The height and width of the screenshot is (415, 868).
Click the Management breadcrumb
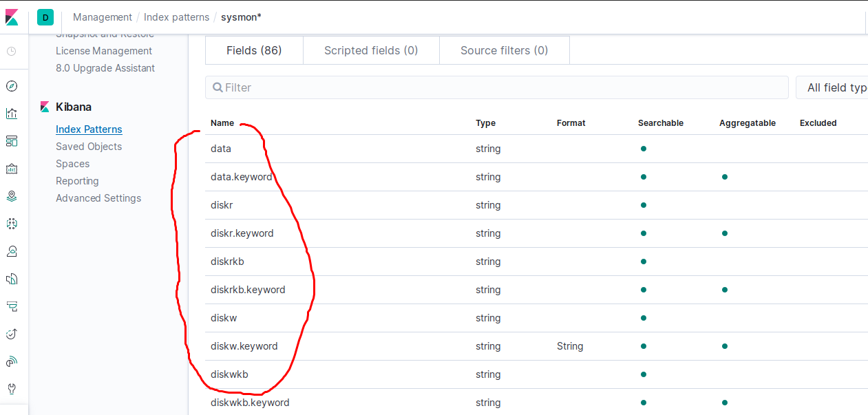[x=103, y=17]
